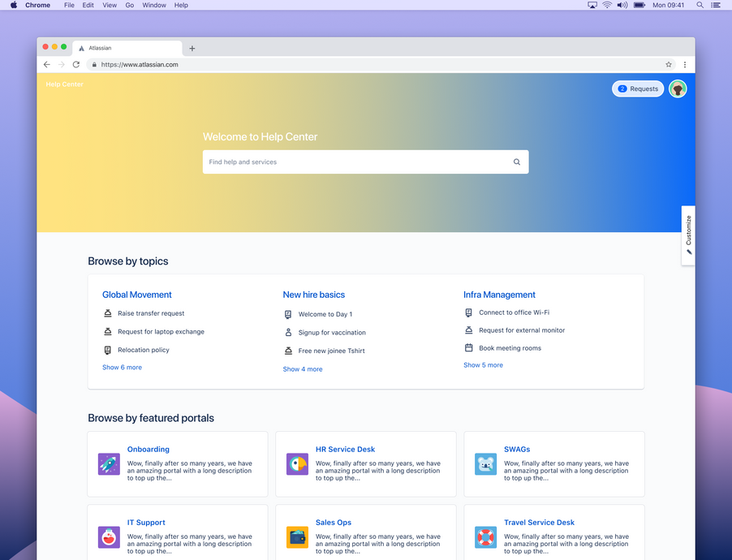732x560 pixels.
Task: Open the Request for laptop exchange item
Action: tap(161, 332)
